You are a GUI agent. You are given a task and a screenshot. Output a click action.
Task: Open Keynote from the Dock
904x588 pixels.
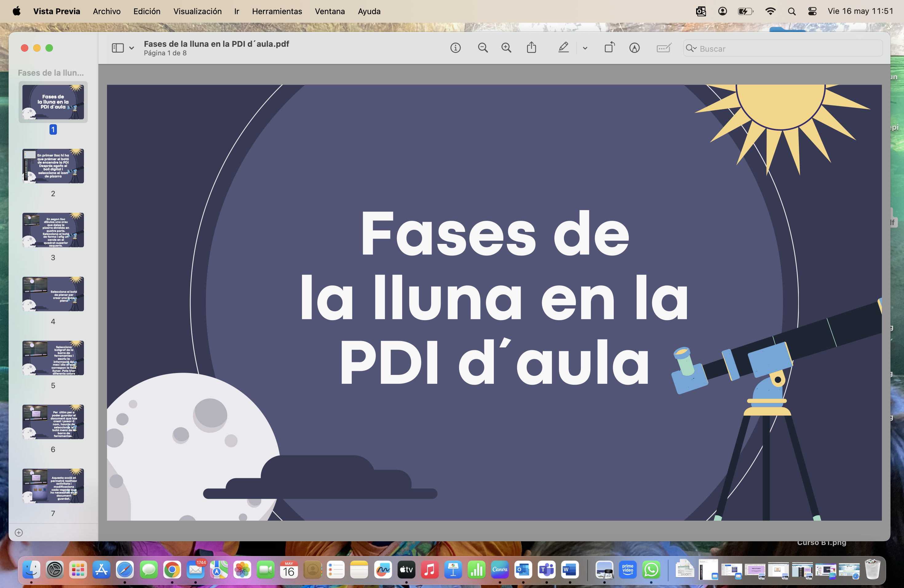pyautogui.click(x=453, y=570)
